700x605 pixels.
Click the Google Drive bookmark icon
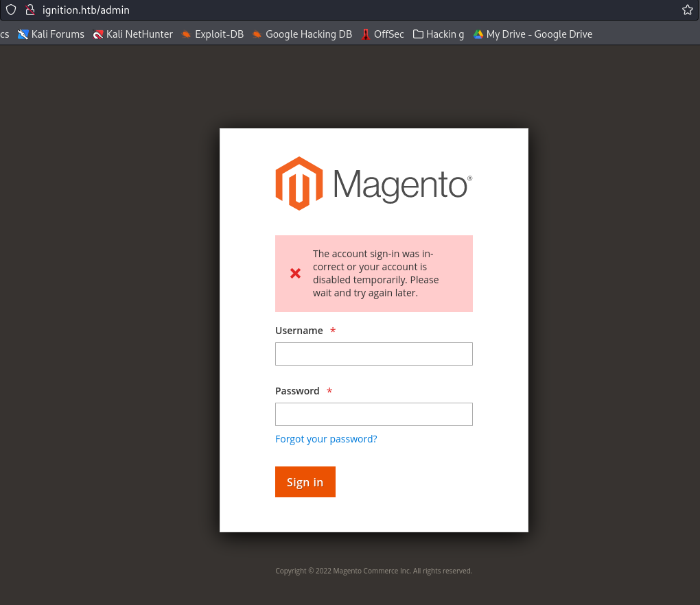coord(478,34)
